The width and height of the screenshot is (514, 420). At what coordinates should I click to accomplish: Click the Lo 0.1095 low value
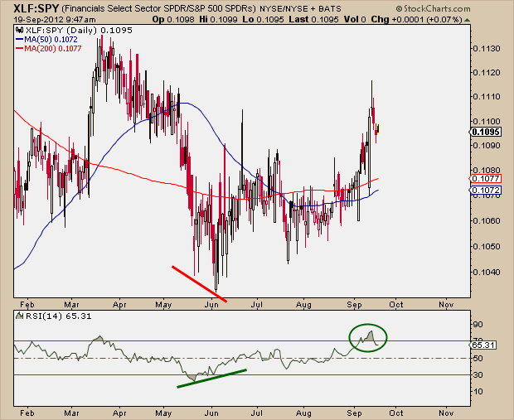pyautogui.click(x=264, y=19)
